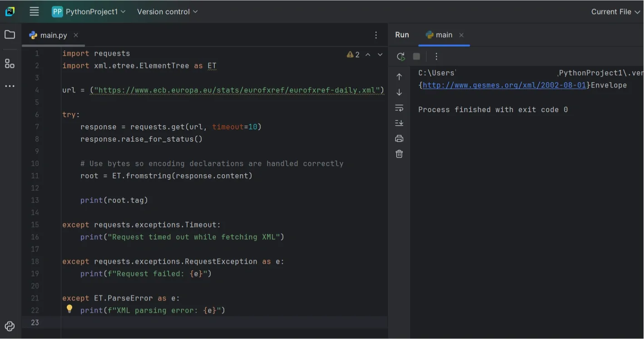Toggle soft-wrap in the Run console
Viewport: 644px width, 339px height.
[399, 108]
